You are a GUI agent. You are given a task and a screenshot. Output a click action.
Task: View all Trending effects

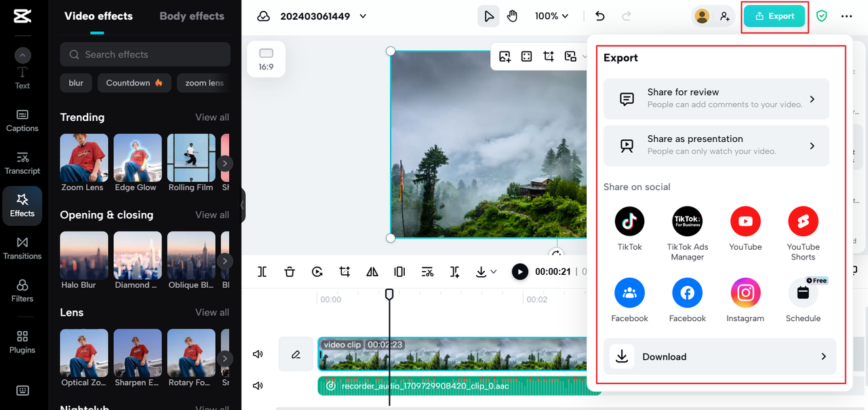[212, 117]
